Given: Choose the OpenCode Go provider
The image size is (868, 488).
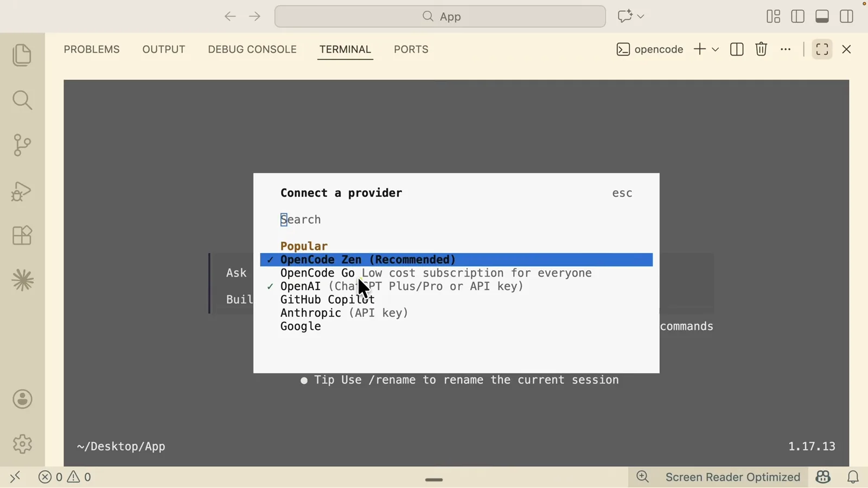Looking at the screenshot, I should click(456, 273).
